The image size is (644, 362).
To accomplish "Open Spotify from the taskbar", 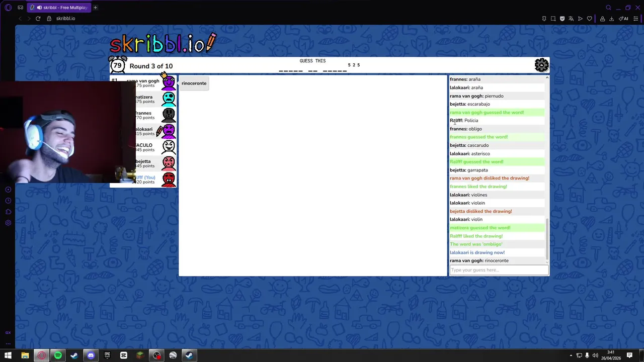I will pyautogui.click(x=58, y=355).
